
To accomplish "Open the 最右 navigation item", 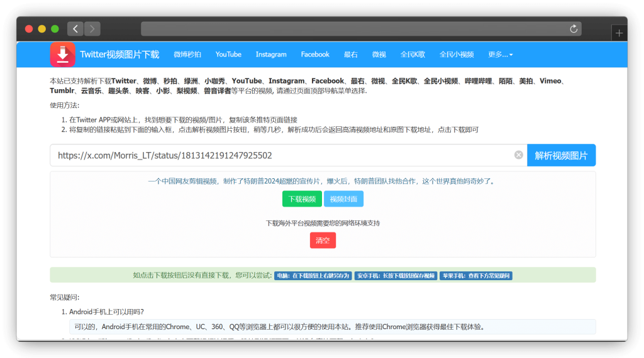I will click(351, 55).
